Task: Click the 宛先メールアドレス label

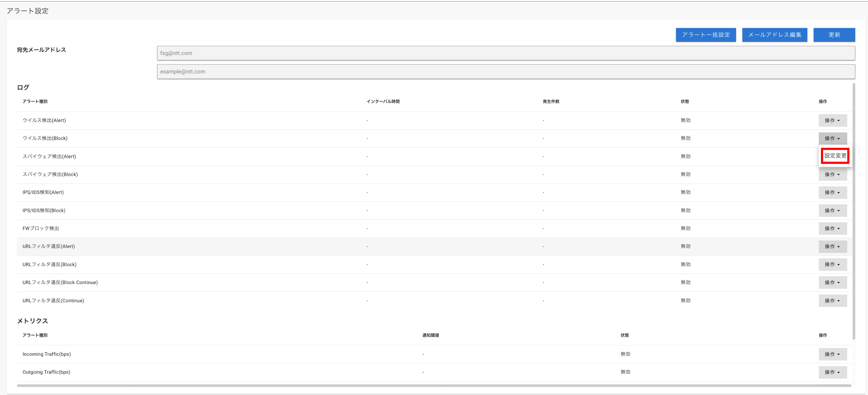Action: coord(41,50)
